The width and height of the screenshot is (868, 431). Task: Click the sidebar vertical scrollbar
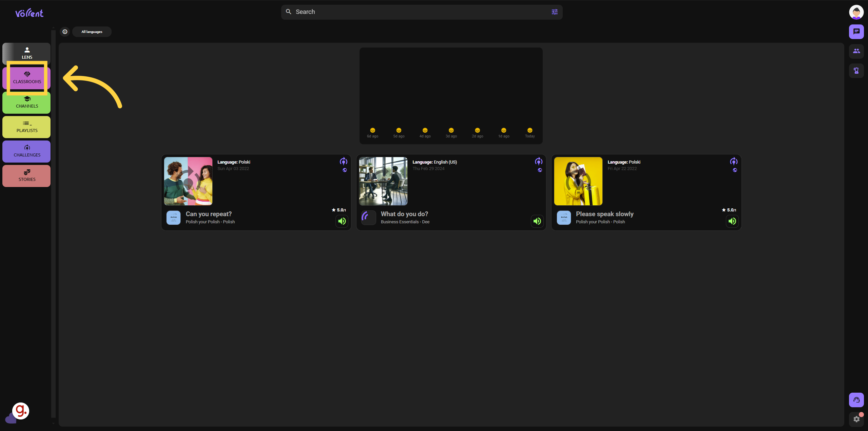(x=53, y=224)
